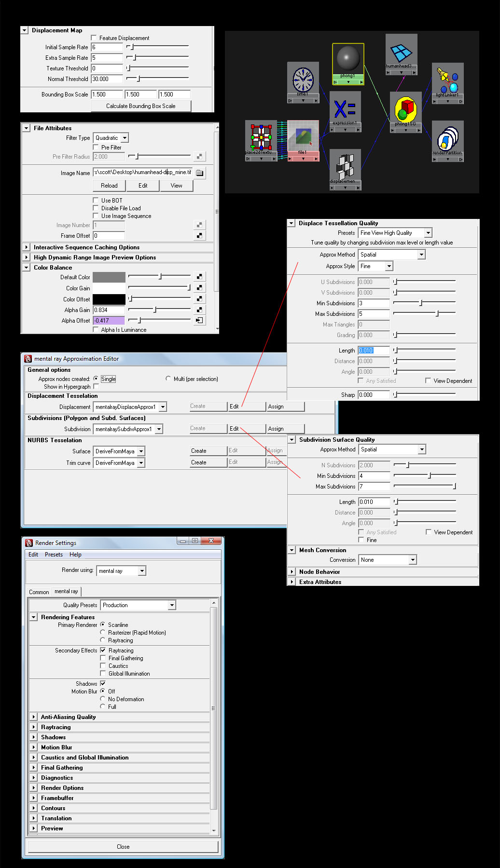Screen dimensions: 500x868
Task: Click map button next to Frame Offset
Action: click(x=199, y=236)
